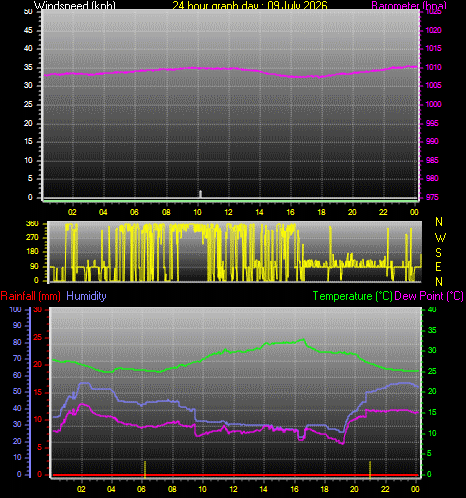Click the green 35 value on temperature axis
466x498 pixels.
pyautogui.click(x=432, y=330)
